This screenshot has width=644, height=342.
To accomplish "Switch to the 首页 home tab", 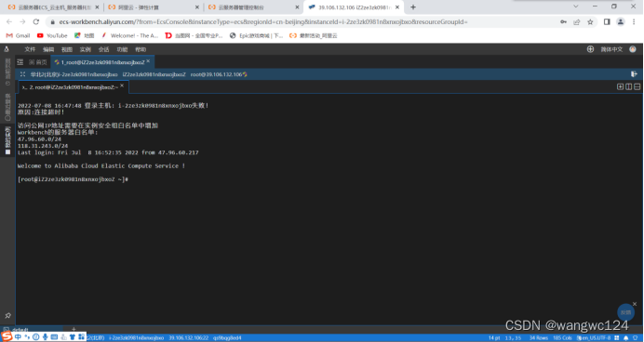I will click(38, 62).
